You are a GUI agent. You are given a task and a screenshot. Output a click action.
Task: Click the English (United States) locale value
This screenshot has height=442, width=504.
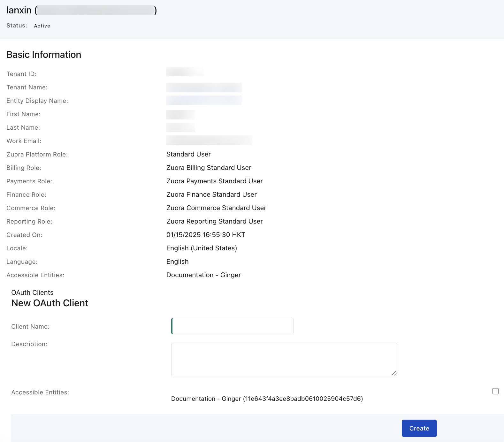tap(202, 248)
